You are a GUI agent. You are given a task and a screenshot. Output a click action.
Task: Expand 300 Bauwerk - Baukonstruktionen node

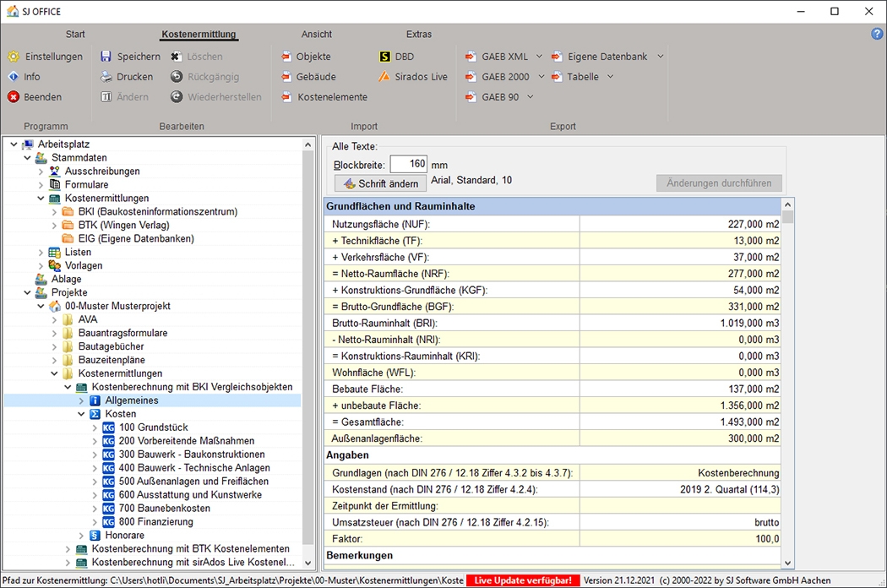(95, 455)
